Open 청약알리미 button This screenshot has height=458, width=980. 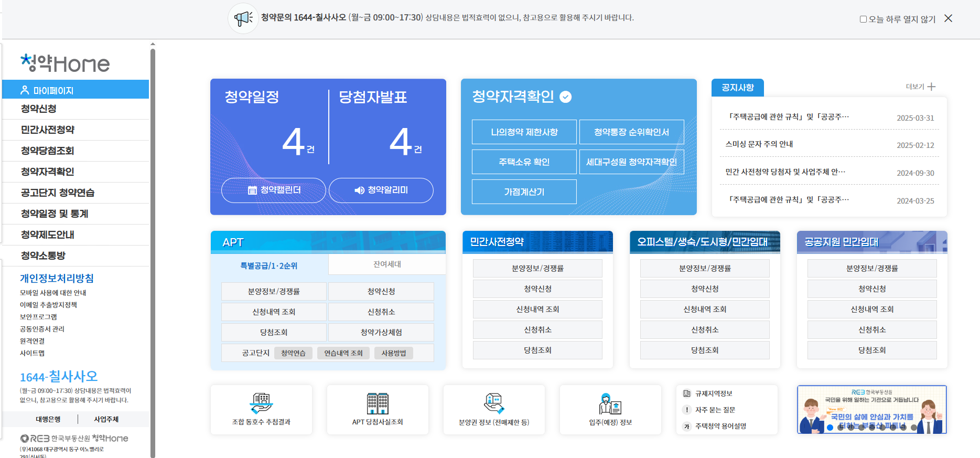(x=381, y=190)
